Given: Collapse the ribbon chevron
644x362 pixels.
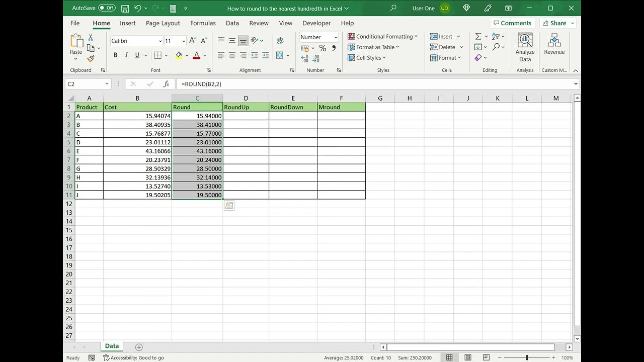Looking at the screenshot, I should (576, 70).
